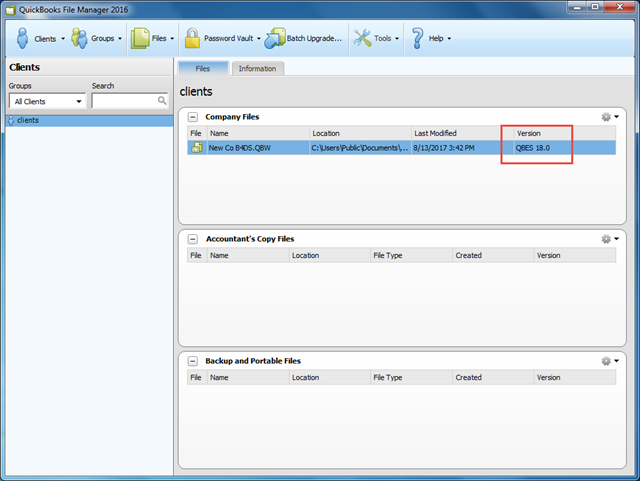Screen dimensions: 640x481
Task: Collapse the Accountant's Copy Files section
Action: point(193,239)
